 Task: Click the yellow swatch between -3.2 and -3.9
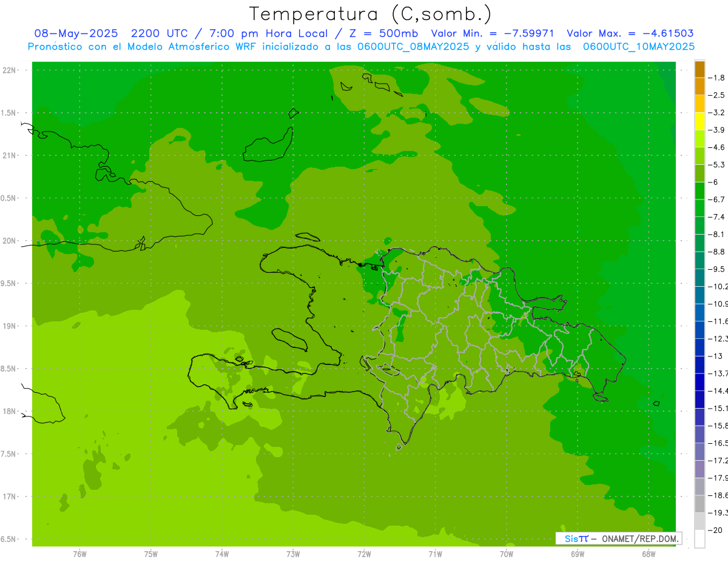699,121
